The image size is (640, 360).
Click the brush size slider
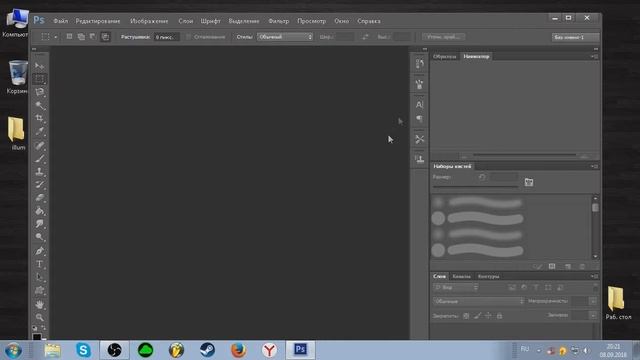[476, 187]
